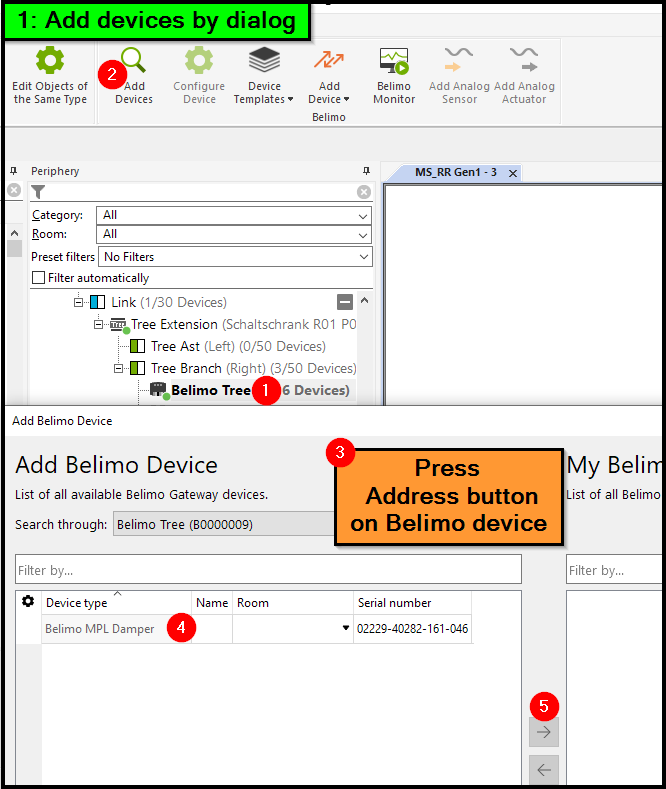Collapse the Tree Branch (Right) node
666x789 pixels.
tap(119, 369)
